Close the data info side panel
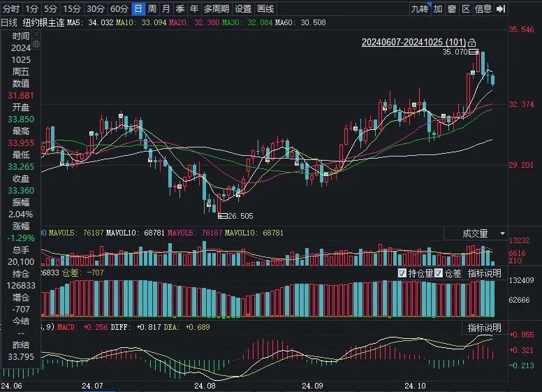 click(36, 34)
